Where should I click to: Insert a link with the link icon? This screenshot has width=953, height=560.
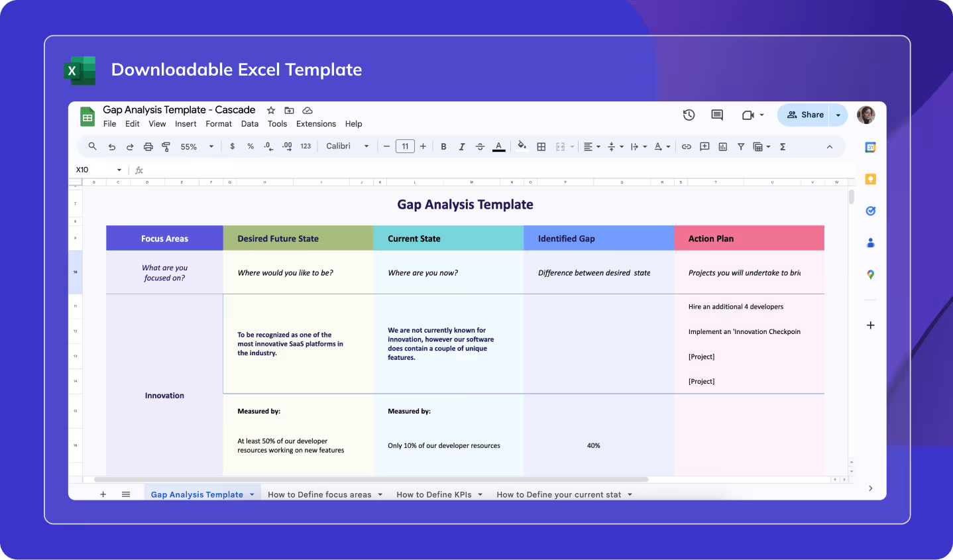(x=687, y=146)
